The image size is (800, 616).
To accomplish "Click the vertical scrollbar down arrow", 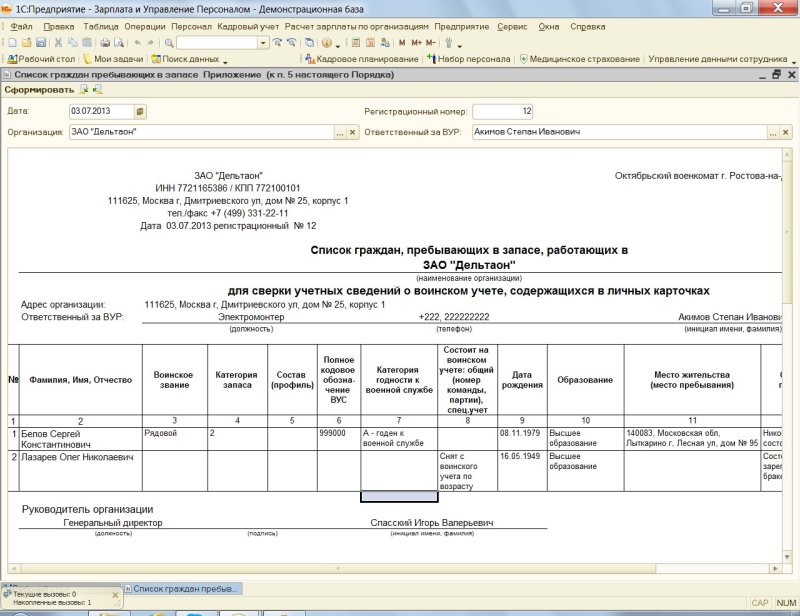I will (x=787, y=557).
